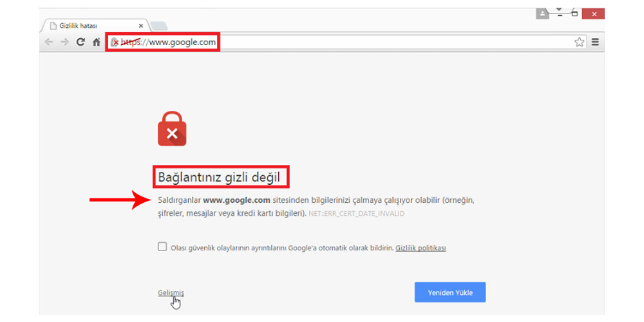Click the forward navigation arrow
This screenshot has width=644, height=322.
coord(64,42)
